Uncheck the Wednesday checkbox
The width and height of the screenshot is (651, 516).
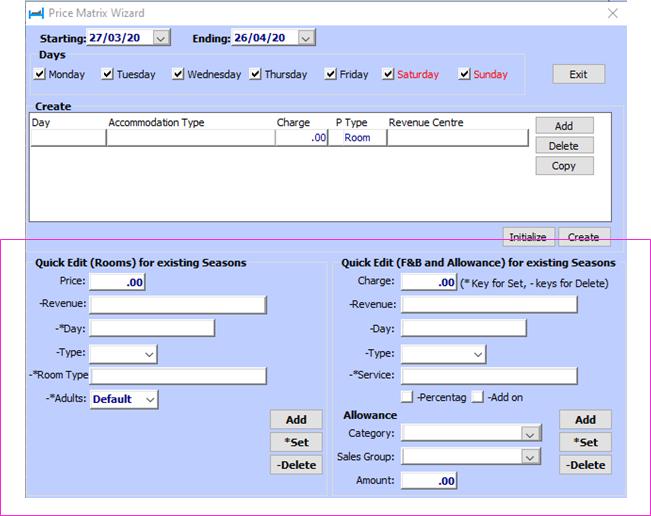click(x=178, y=74)
